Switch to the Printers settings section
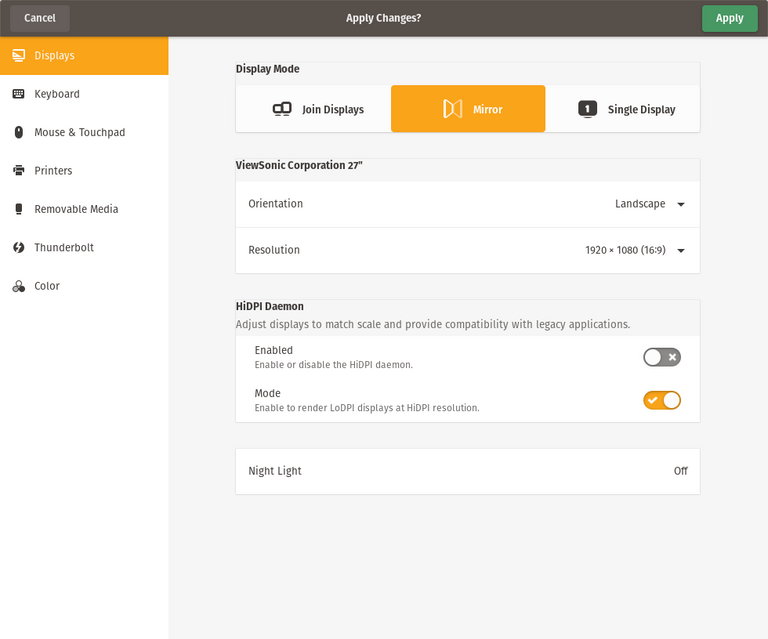 [53, 171]
